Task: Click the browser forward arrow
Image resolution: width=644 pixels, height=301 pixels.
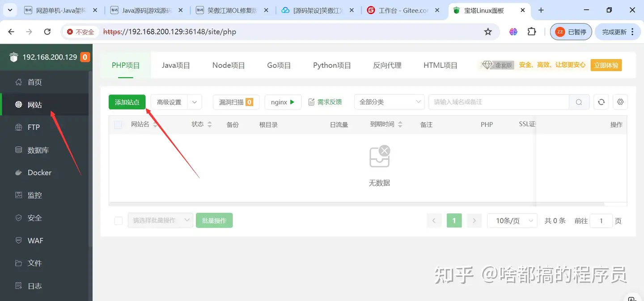Action: (x=29, y=32)
